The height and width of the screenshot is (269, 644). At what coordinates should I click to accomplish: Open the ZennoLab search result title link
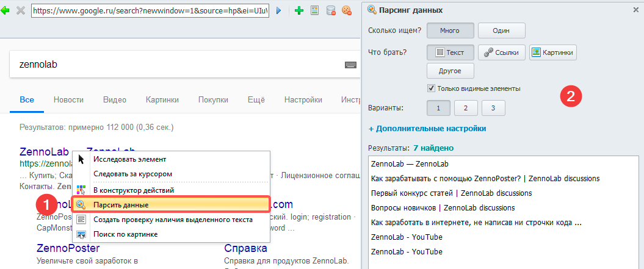click(45, 151)
